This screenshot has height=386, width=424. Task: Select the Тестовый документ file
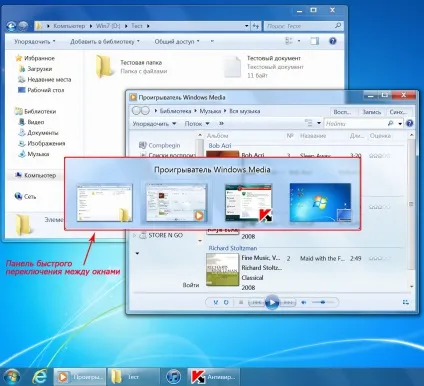[x=263, y=67]
